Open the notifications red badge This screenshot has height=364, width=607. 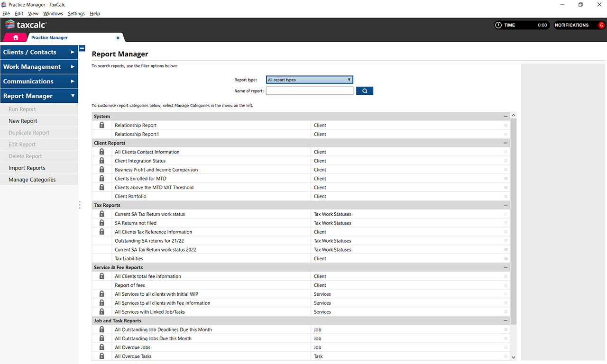[x=601, y=25]
